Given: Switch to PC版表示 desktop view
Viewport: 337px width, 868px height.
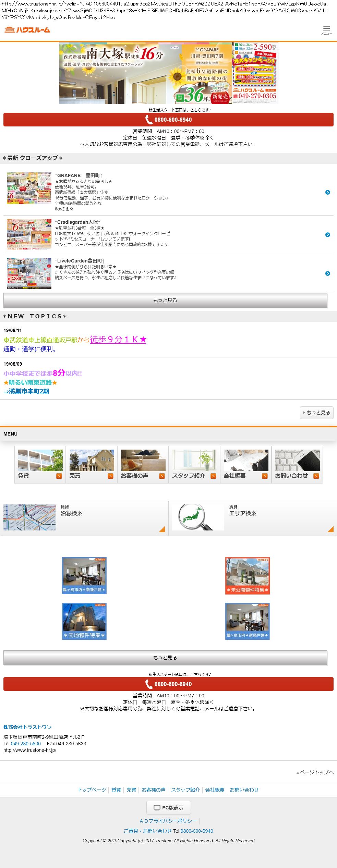Looking at the screenshot, I should pos(168,807).
